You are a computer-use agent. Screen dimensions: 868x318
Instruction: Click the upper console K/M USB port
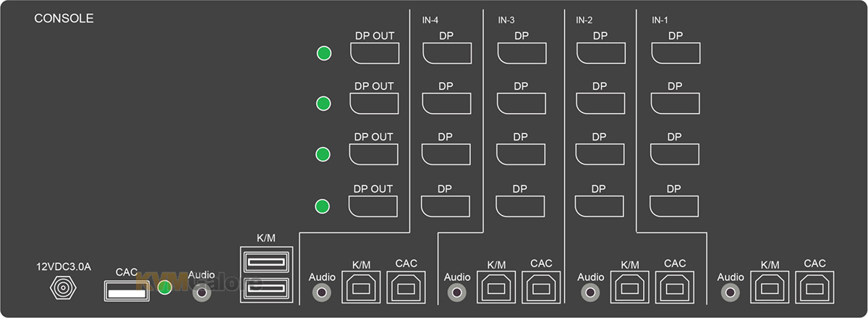[x=265, y=261]
